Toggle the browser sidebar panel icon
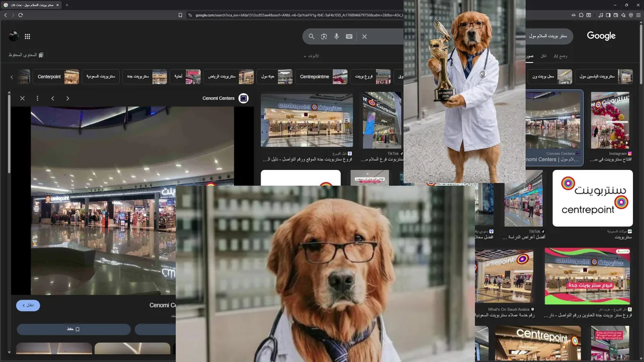The image size is (644, 362). tap(608, 15)
